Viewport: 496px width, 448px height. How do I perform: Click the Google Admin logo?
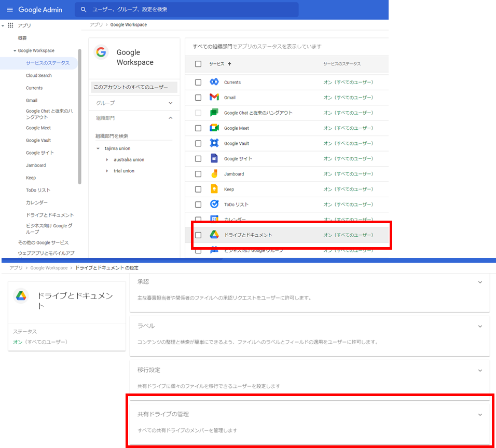pyautogui.click(x=40, y=9)
